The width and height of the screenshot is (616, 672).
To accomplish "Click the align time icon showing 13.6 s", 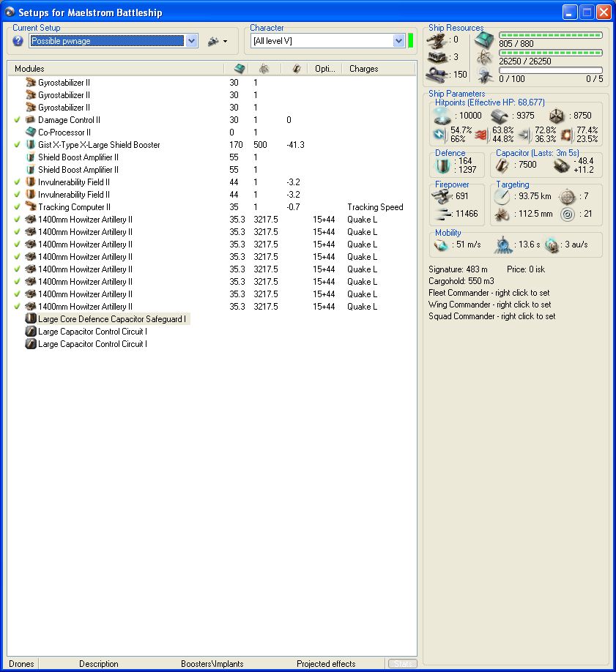I will coord(502,245).
